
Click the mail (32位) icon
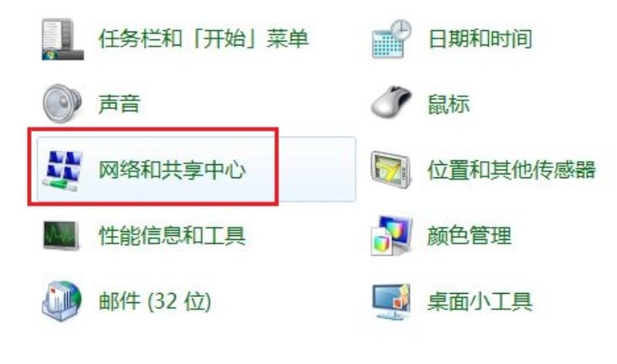[x=62, y=301]
